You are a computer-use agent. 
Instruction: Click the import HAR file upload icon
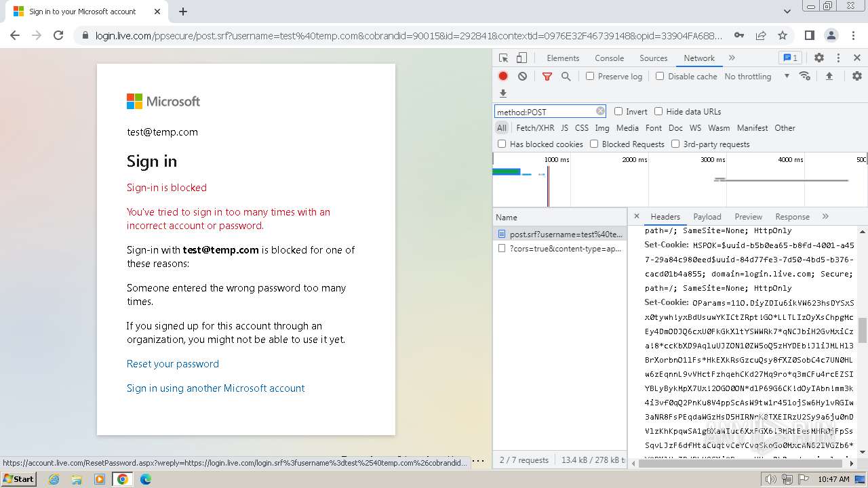[829, 77]
